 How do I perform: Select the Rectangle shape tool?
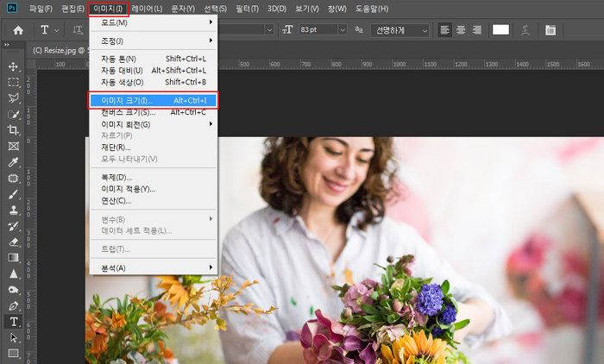pos(14,353)
